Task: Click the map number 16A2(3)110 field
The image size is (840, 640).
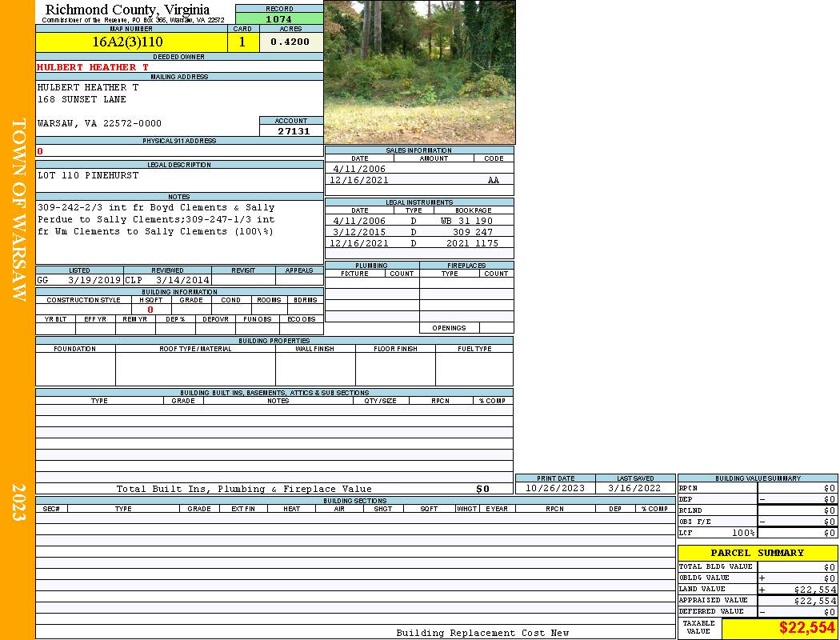Action: (x=127, y=42)
